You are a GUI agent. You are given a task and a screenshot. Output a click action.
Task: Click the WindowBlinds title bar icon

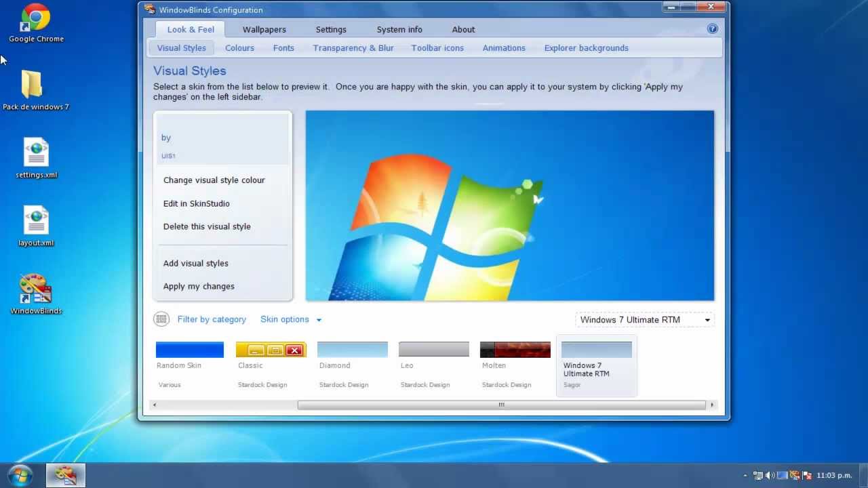tap(149, 9)
